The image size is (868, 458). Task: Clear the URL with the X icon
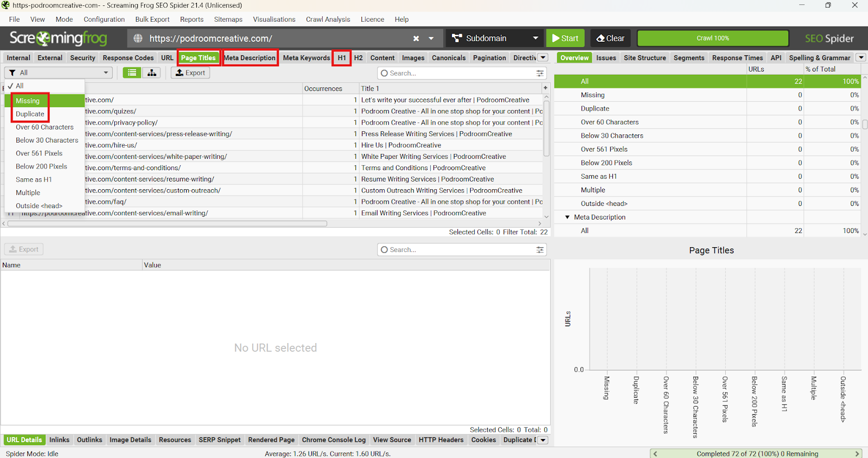click(416, 38)
